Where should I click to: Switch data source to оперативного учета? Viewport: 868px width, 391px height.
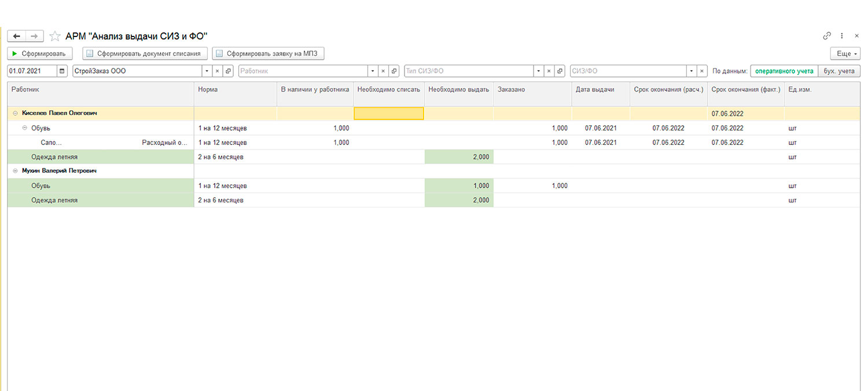[784, 71]
